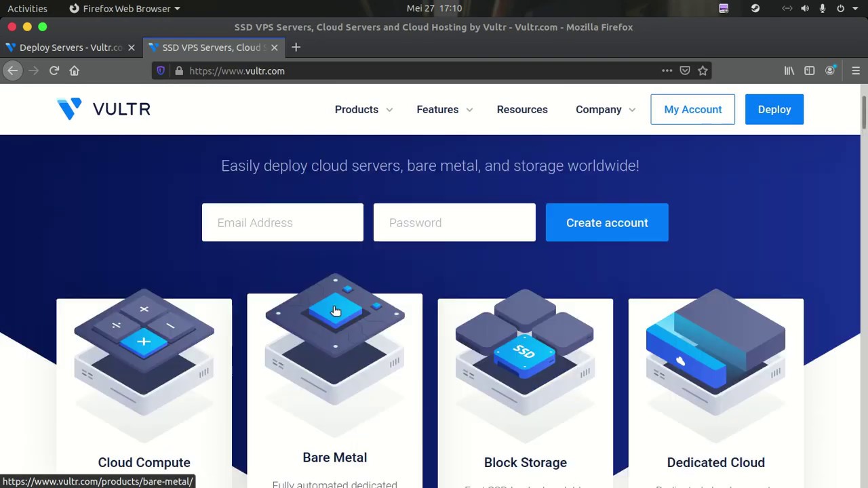Focus the Password field
The height and width of the screenshot is (488, 868).
point(454,222)
